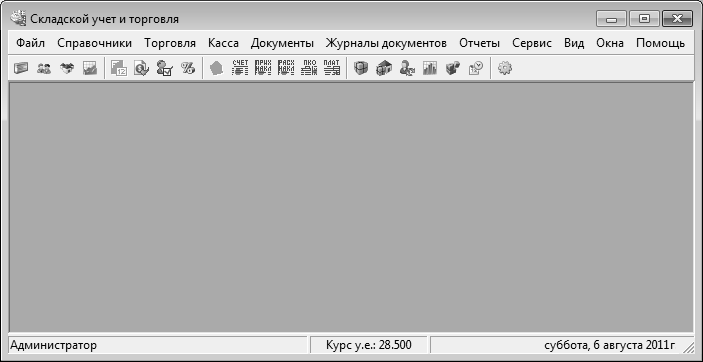Image resolution: width=703 pixels, height=362 pixels.
Task: Click the first toolbar icon showing a card
Action: 21,69
